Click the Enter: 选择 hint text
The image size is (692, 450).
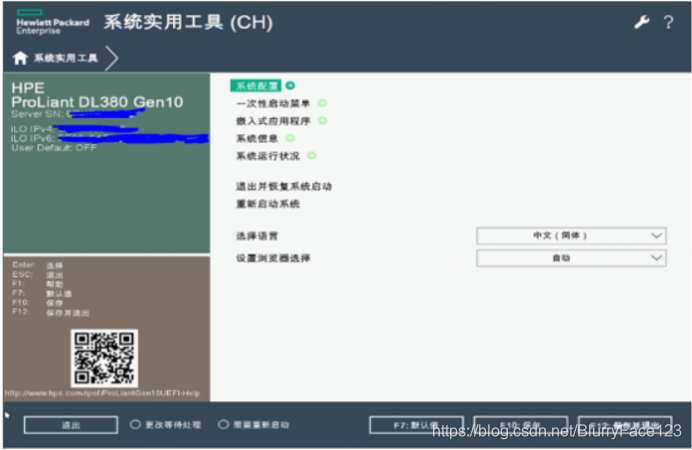[38, 265]
